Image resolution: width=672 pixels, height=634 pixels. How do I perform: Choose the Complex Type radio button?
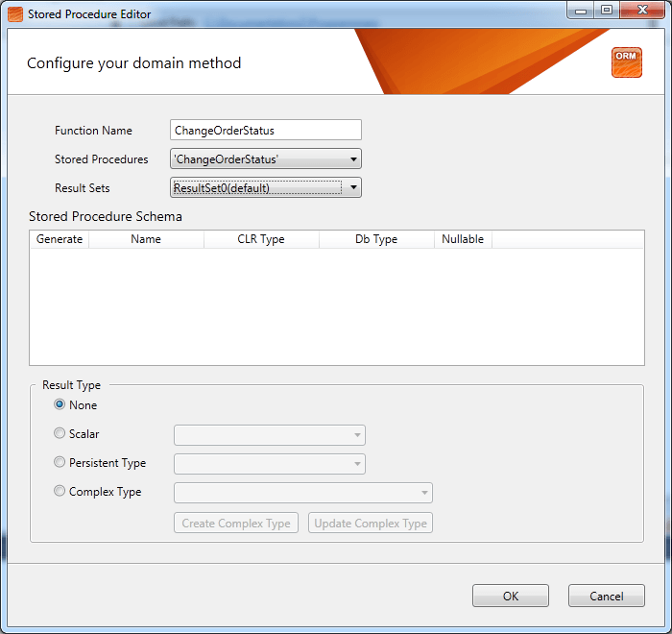coord(60,491)
